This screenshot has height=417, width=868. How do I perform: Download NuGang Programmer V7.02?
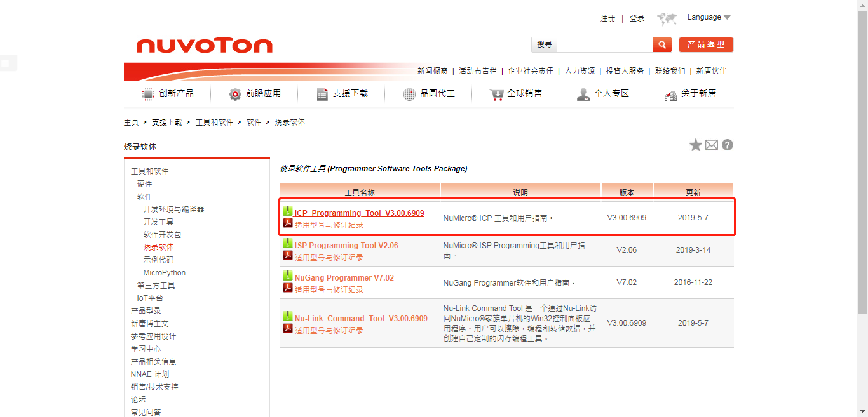tap(344, 277)
